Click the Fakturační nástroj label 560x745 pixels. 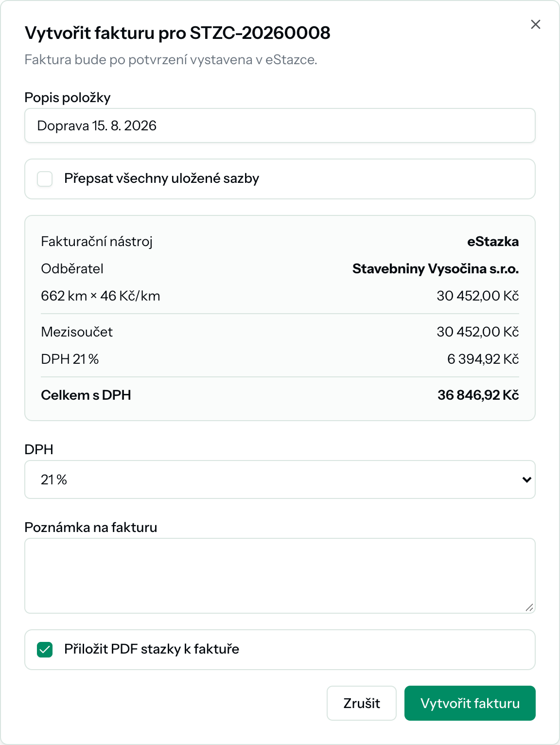click(97, 242)
